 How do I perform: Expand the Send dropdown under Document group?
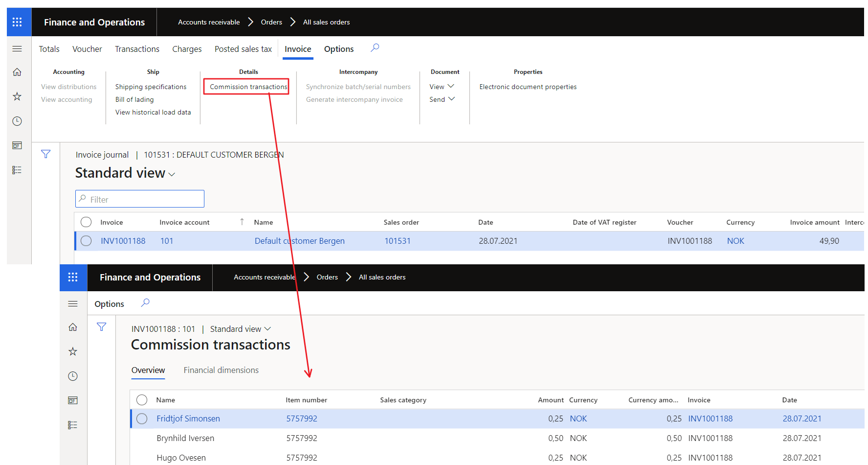pyautogui.click(x=442, y=99)
